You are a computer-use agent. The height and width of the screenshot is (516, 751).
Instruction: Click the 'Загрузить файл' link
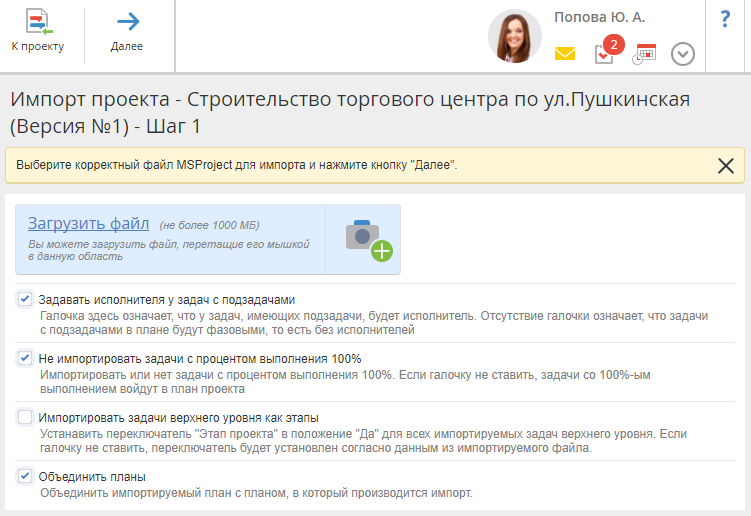tap(88, 223)
